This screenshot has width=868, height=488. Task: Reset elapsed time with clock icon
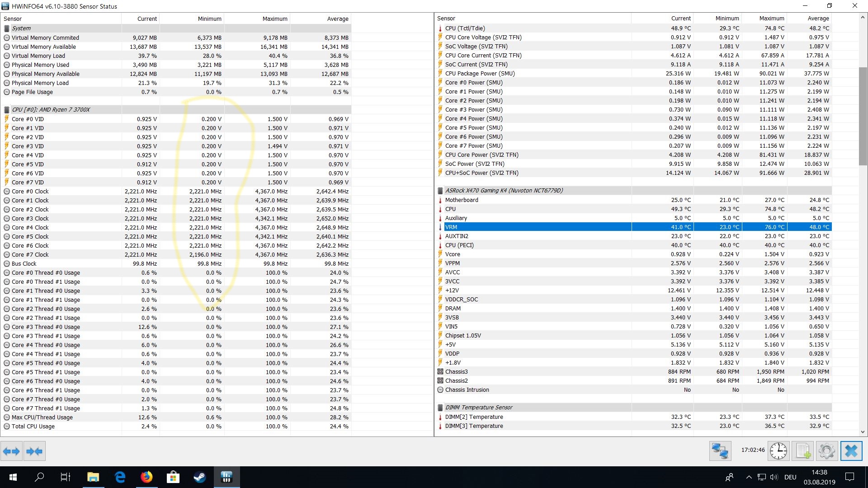[778, 451]
